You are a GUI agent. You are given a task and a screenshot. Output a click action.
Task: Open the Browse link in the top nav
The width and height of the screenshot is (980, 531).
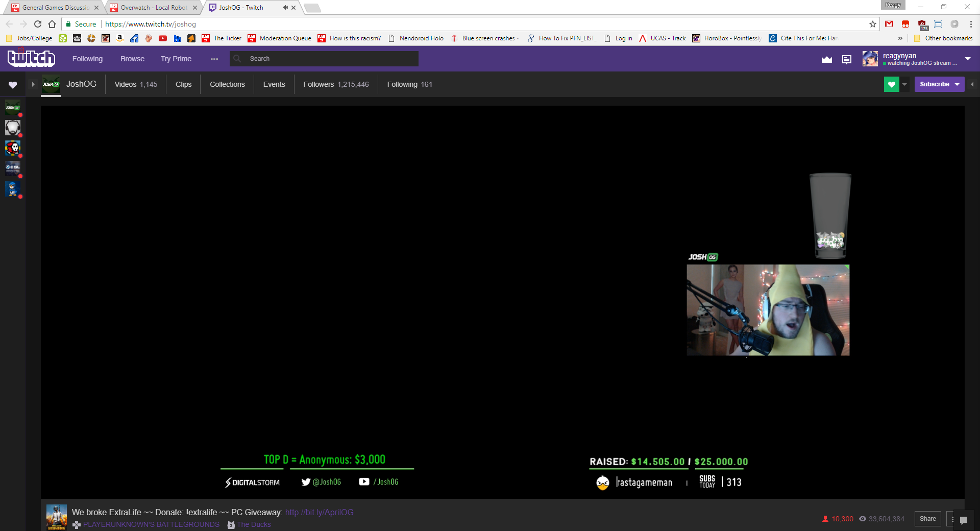coord(132,59)
